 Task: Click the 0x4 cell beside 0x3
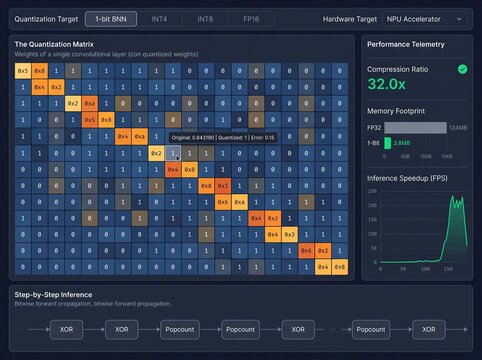tap(273, 235)
